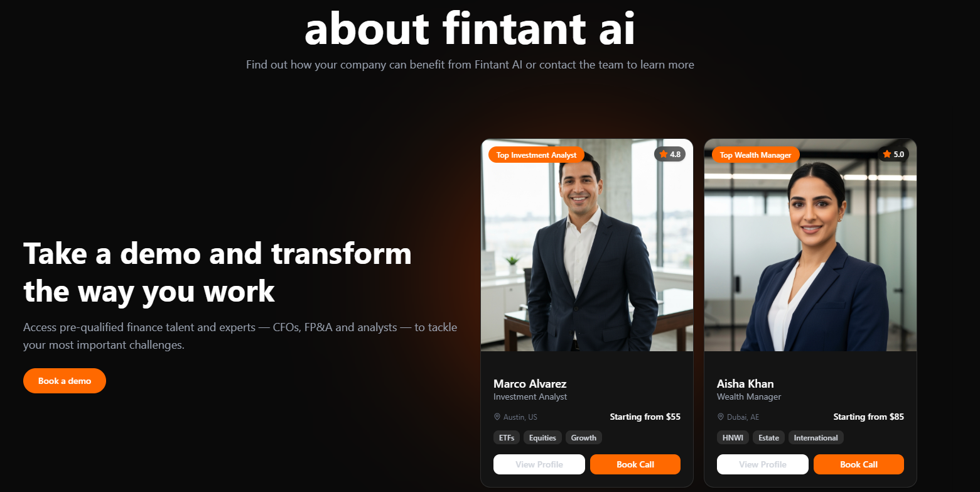Viewport: 980px width, 492px height.
Task: Select the Top Wealth Manager badge
Action: tap(756, 155)
